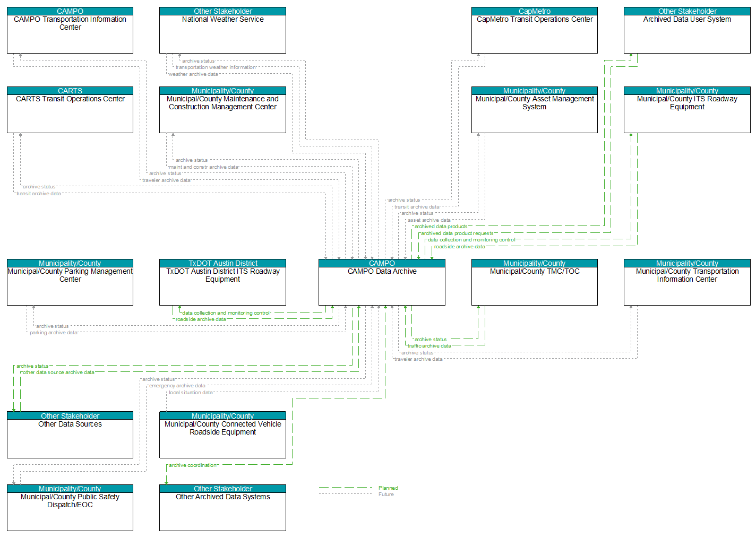Select 'data collection and monitoring control' label under TxDOT
This screenshot has height=538, width=756.
(226, 313)
